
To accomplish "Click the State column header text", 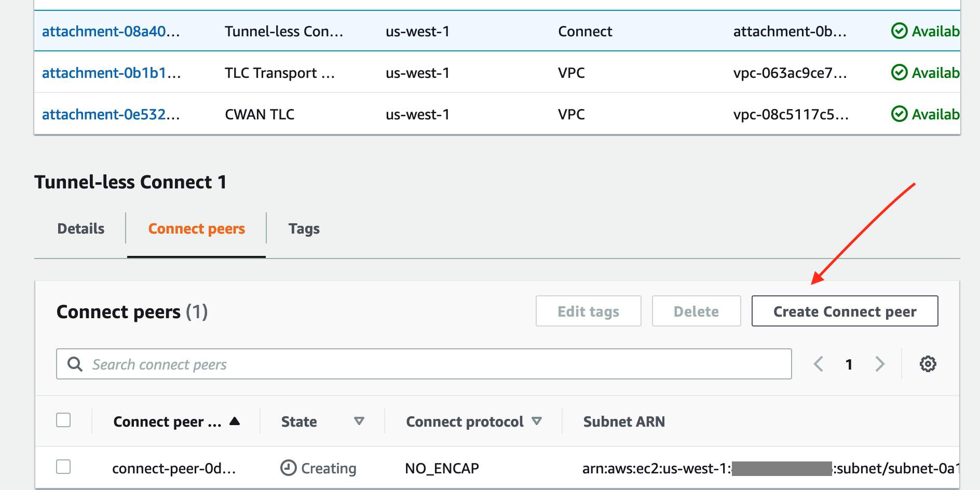I will 299,421.
